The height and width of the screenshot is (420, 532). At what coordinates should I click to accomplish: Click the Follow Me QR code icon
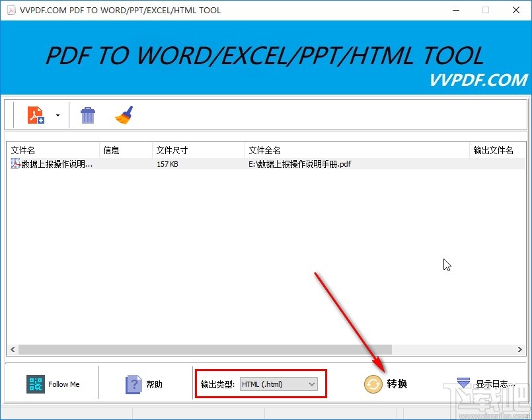coord(35,384)
